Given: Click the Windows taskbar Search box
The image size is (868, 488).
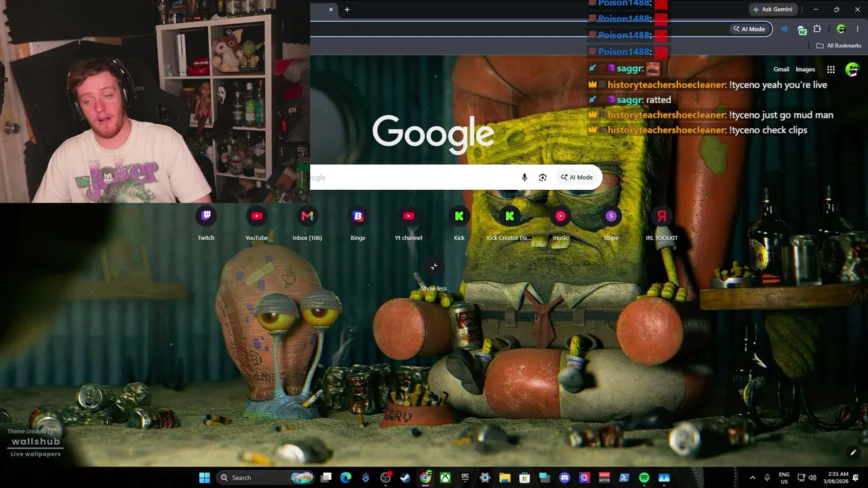Looking at the screenshot, I should (266, 478).
